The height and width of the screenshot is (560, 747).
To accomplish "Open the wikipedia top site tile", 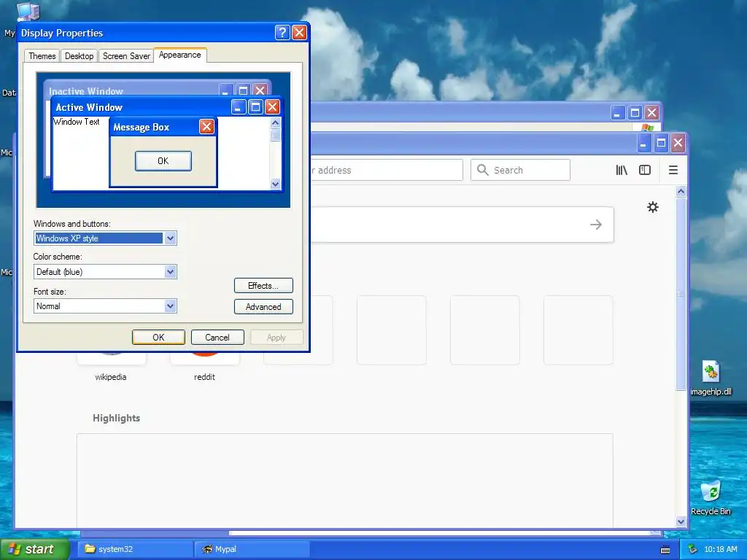I will point(111,367).
